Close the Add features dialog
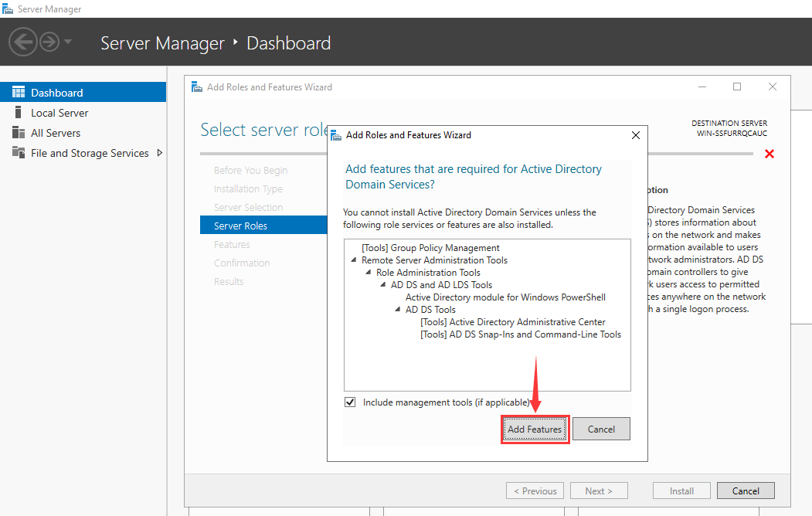Image resolution: width=812 pixels, height=516 pixels. coord(636,135)
